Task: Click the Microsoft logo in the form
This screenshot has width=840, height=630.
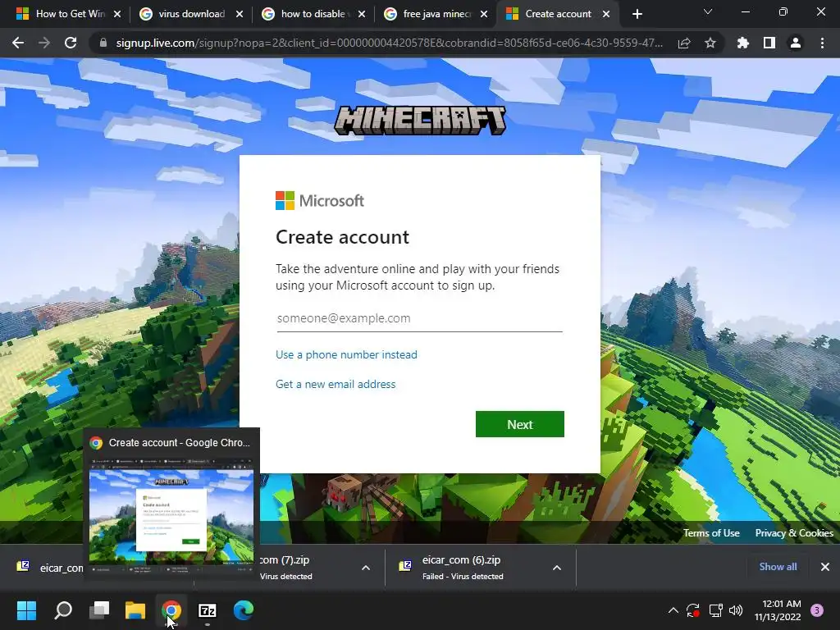Action: [320, 201]
